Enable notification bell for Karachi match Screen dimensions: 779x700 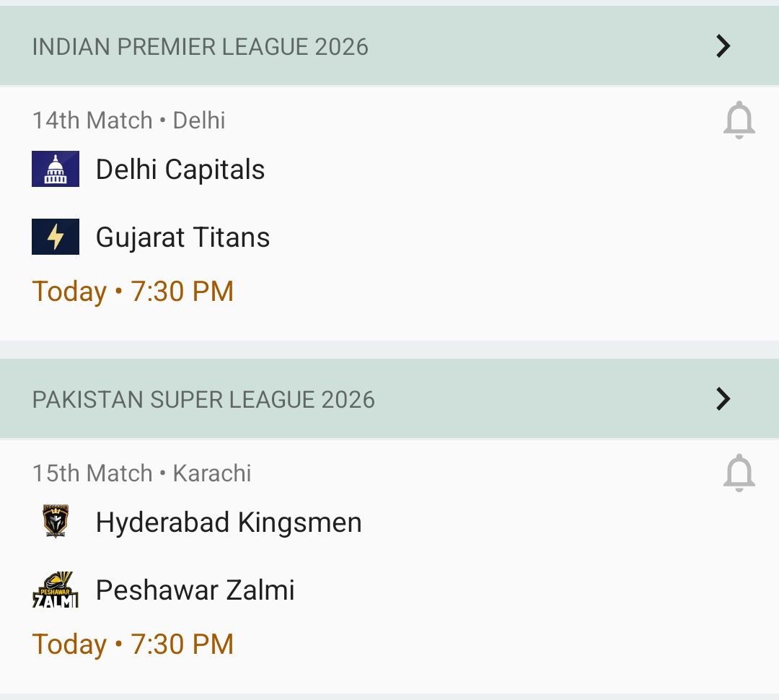point(739,473)
